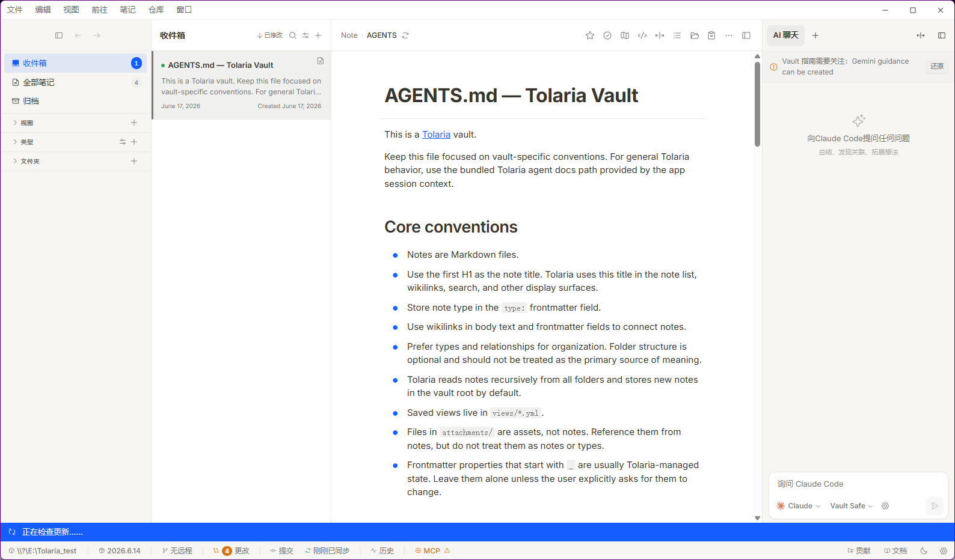Go back with the left arrow
Viewport: 955px width, 560px height.
pyautogui.click(x=78, y=35)
